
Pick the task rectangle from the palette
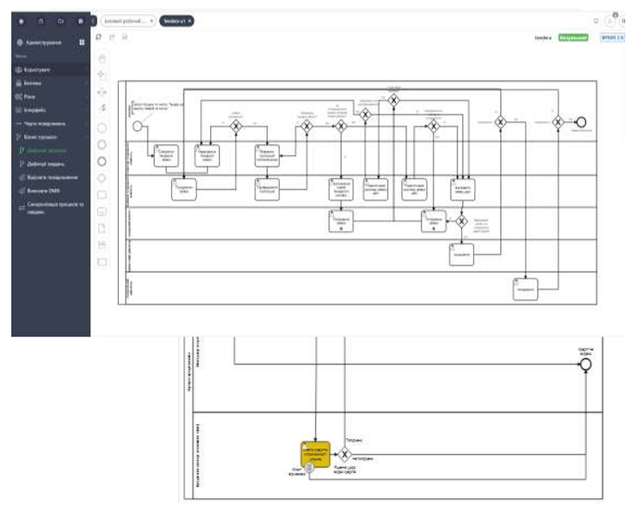[102, 195]
